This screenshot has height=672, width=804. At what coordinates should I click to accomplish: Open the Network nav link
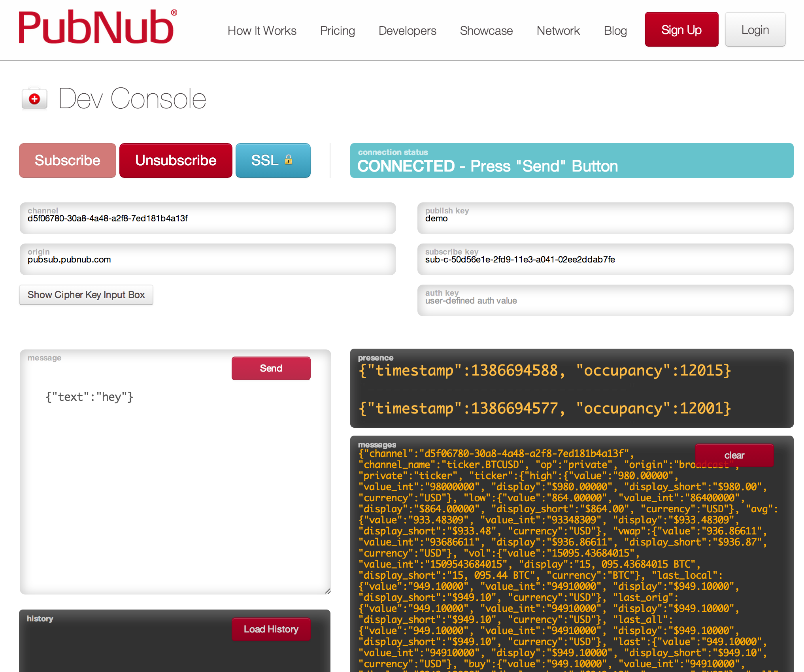[558, 31]
